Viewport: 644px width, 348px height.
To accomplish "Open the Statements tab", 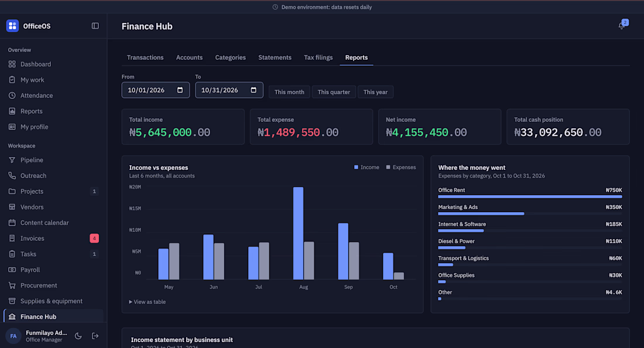I will click(x=275, y=57).
